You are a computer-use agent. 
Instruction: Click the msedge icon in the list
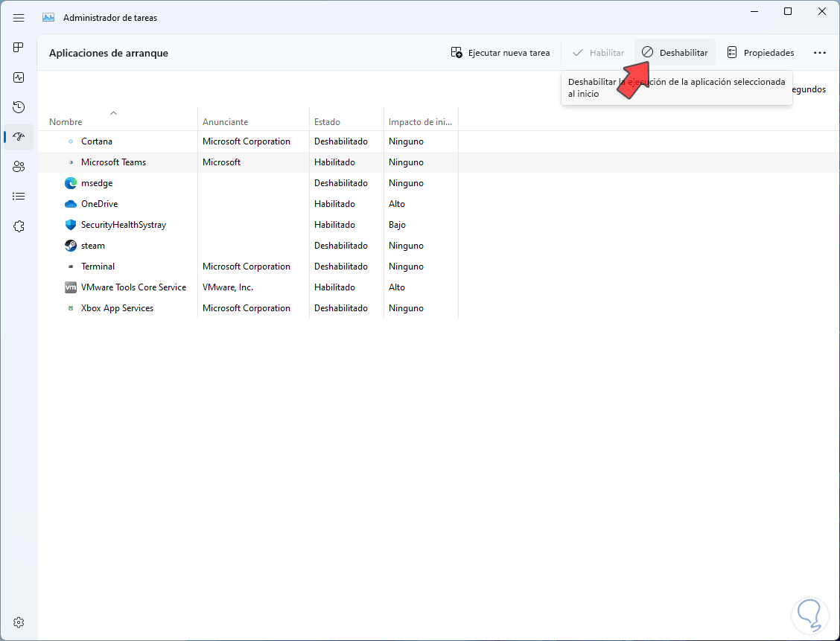71,183
